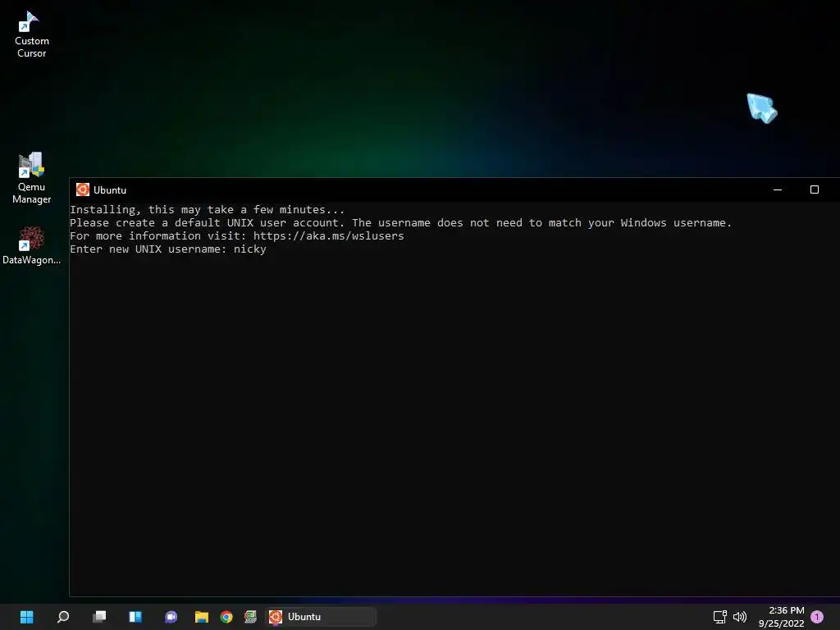
Task: Open Teams Chat from the taskbar
Action: tap(171, 617)
